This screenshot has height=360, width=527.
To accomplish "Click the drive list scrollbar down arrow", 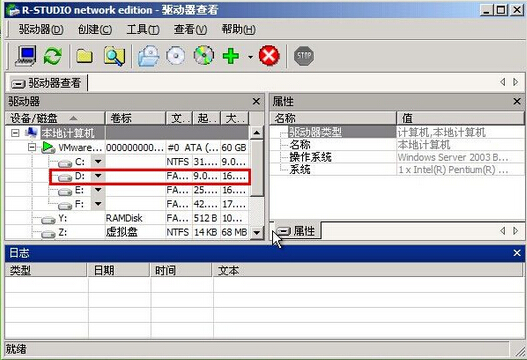I will tap(257, 232).
